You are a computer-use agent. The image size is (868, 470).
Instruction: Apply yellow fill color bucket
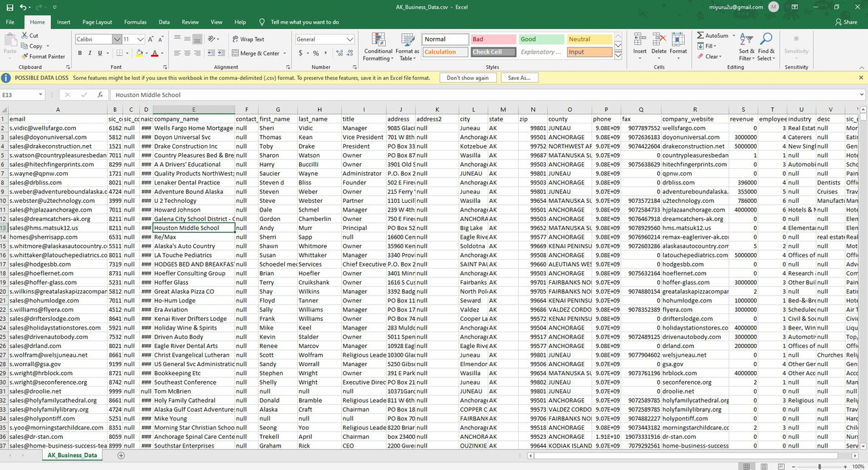click(x=139, y=53)
